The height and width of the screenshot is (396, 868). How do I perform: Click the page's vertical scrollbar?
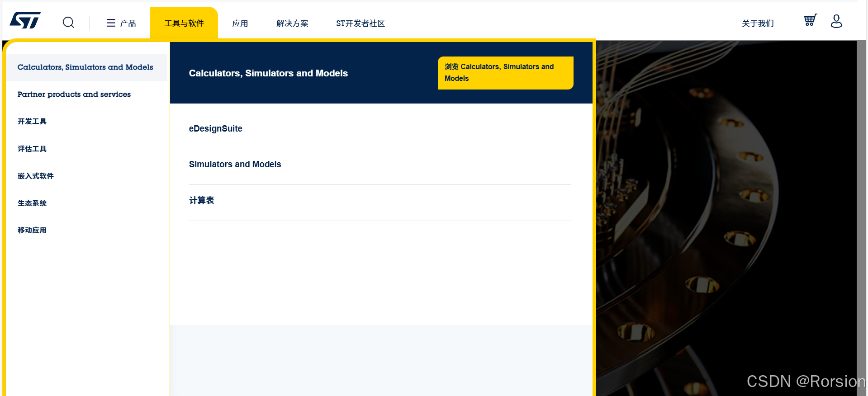click(861, 218)
